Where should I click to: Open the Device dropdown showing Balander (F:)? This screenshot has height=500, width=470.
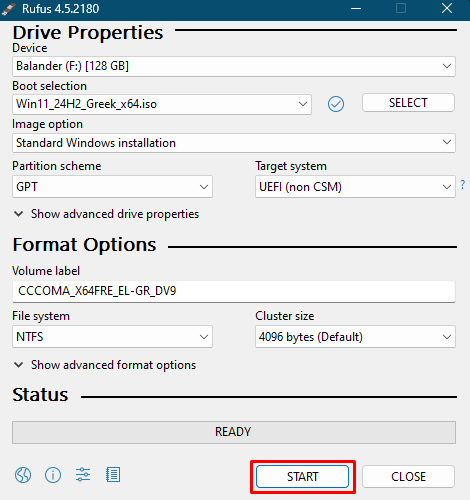[x=234, y=66]
